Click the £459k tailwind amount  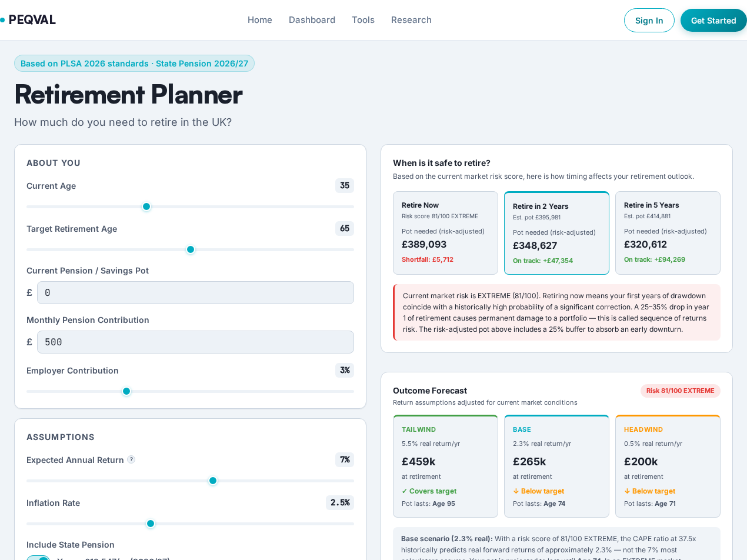419,462
